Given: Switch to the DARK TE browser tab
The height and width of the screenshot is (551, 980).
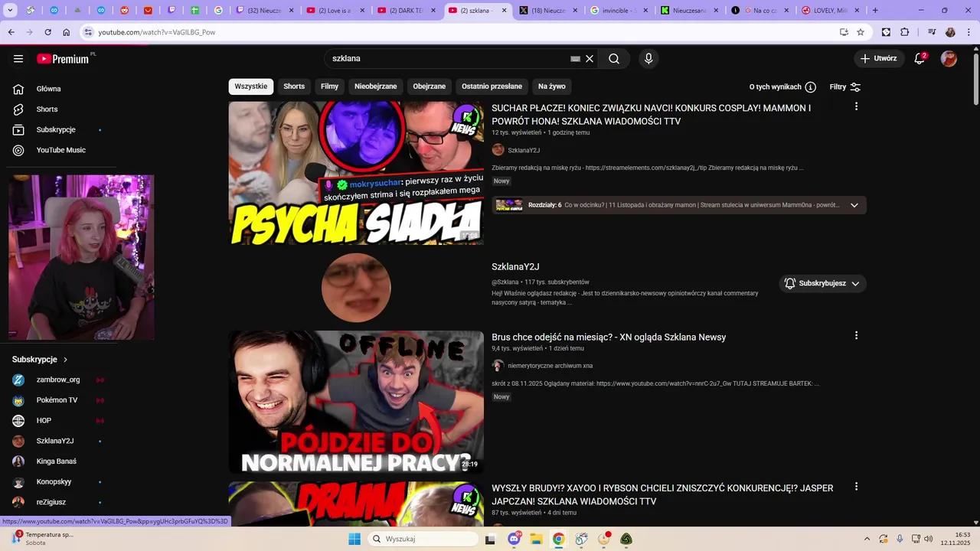Looking at the screenshot, I should (x=406, y=11).
